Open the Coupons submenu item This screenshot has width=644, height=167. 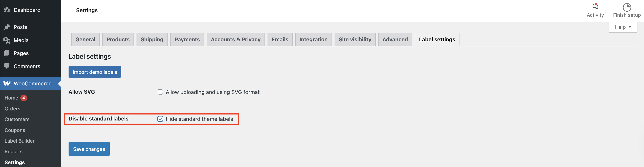point(15,130)
